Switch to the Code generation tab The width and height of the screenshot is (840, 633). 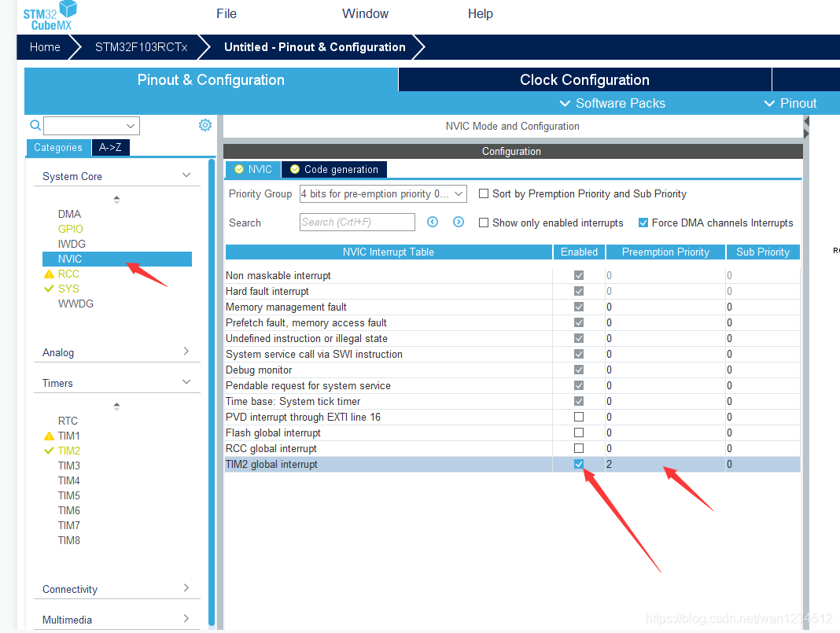333,169
